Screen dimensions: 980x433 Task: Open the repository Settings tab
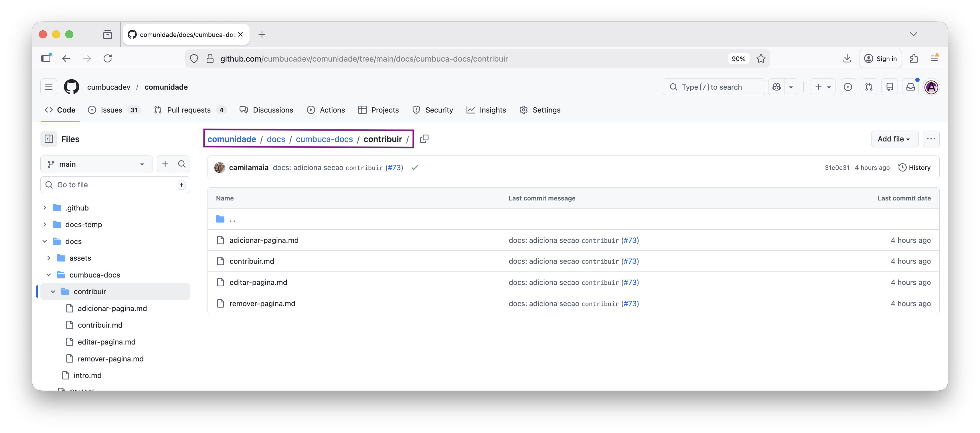pos(540,110)
